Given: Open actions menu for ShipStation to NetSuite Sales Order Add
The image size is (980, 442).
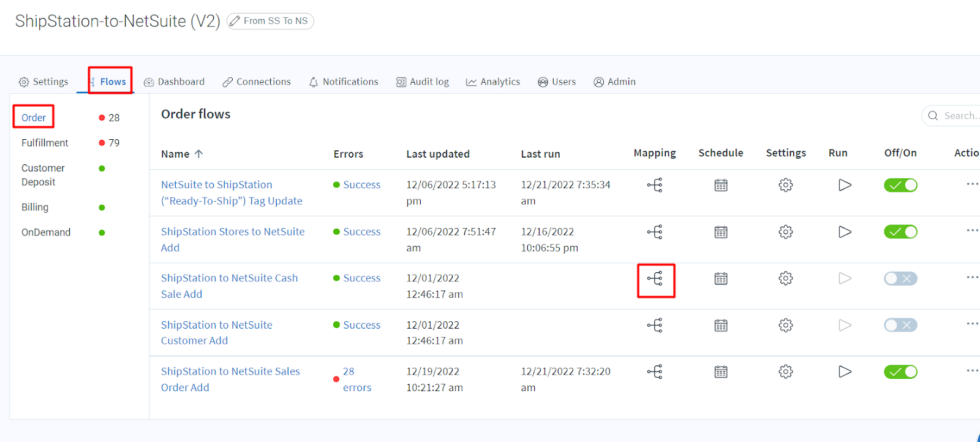Looking at the screenshot, I should tap(973, 370).
